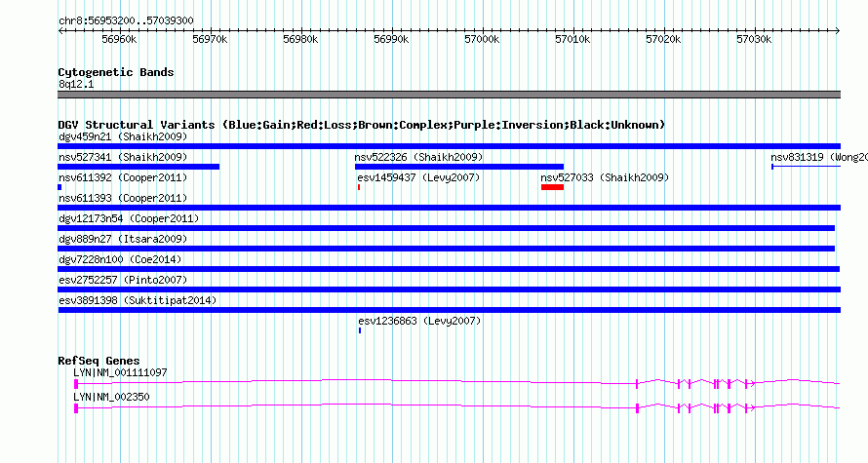Click the RefSeq Genes track title

(x=99, y=361)
